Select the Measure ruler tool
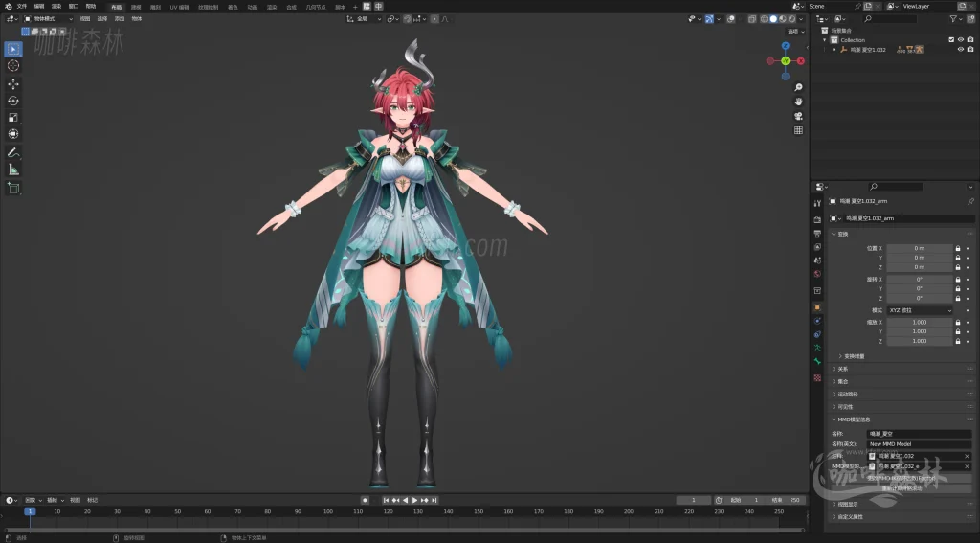The height and width of the screenshot is (543, 980). tap(13, 170)
